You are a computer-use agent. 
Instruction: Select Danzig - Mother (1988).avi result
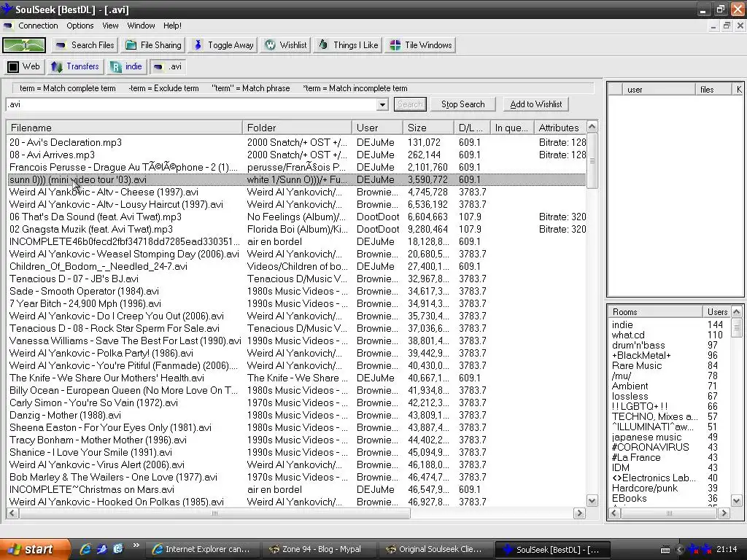pyautogui.click(x=296, y=415)
